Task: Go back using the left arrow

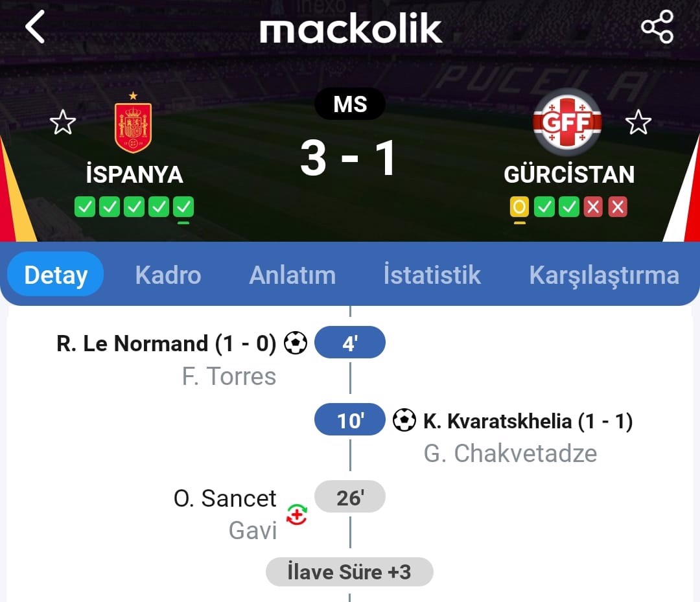Action: (x=35, y=27)
